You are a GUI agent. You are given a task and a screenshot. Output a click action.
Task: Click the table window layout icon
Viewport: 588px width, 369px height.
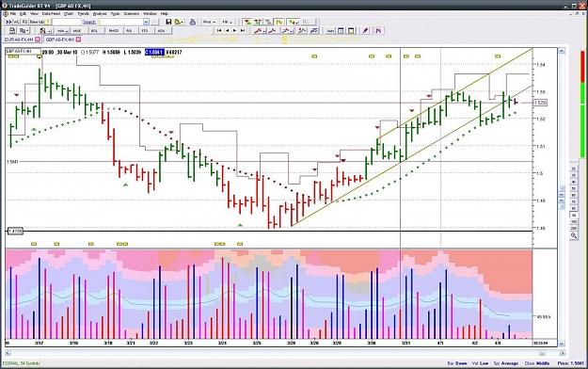341,31
